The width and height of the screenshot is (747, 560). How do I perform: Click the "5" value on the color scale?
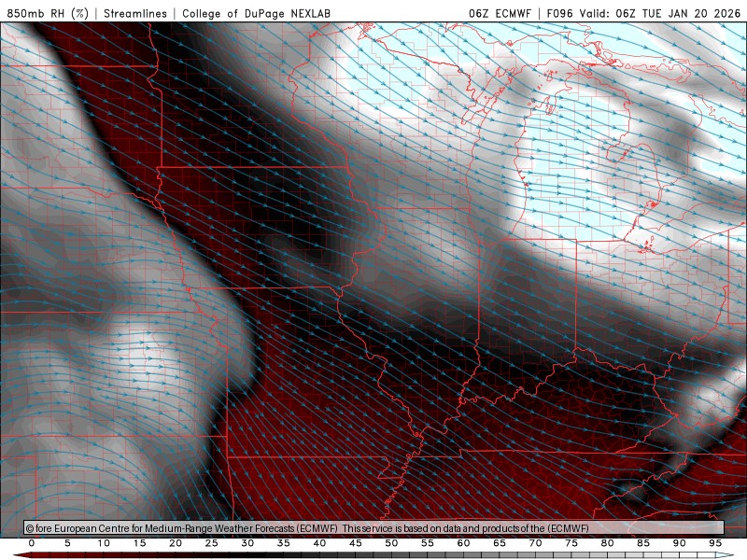click(x=67, y=543)
